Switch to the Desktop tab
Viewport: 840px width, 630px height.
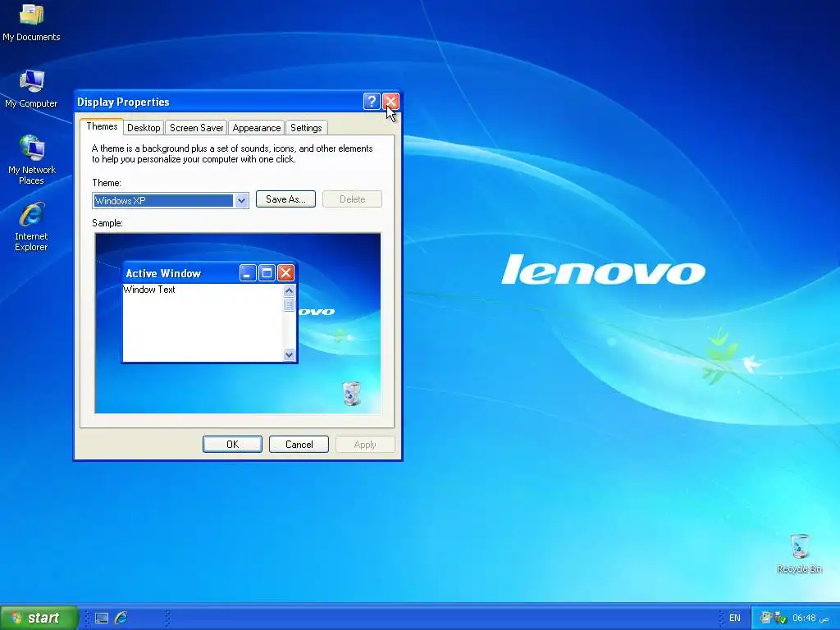[x=144, y=128]
